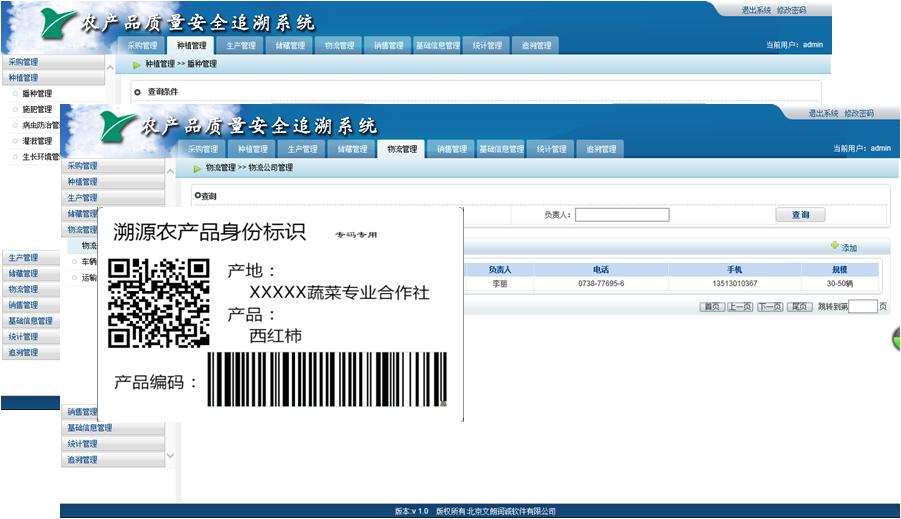Click 修改密码 in back window

tap(791, 10)
